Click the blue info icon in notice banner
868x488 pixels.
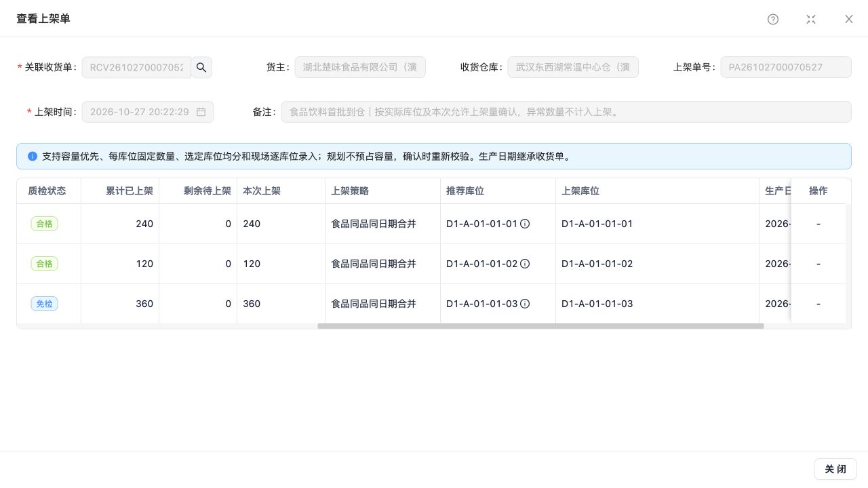click(x=33, y=156)
